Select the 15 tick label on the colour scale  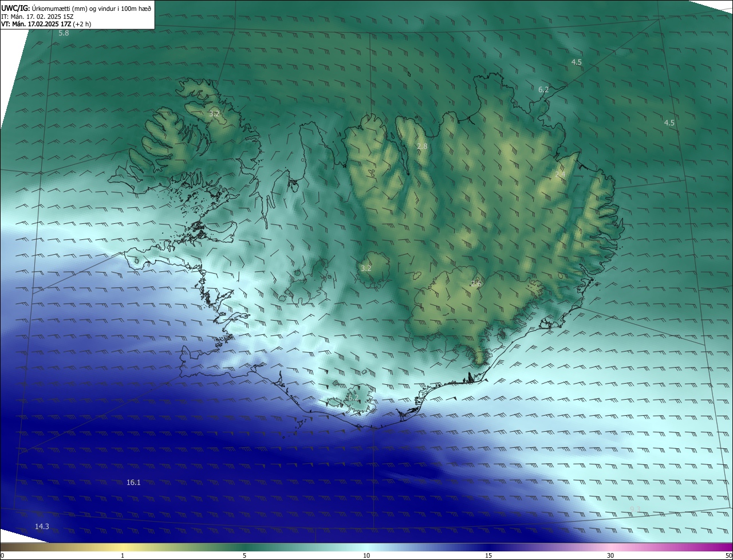point(488,555)
